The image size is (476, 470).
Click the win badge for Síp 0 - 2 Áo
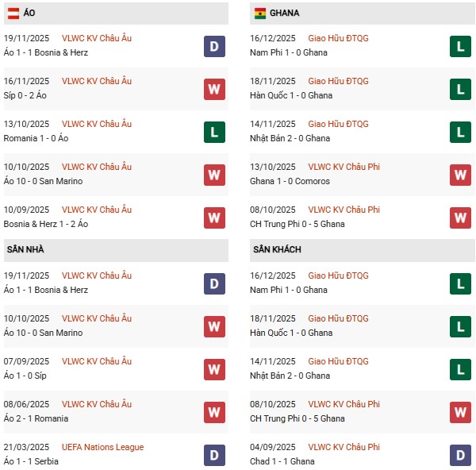[214, 89]
